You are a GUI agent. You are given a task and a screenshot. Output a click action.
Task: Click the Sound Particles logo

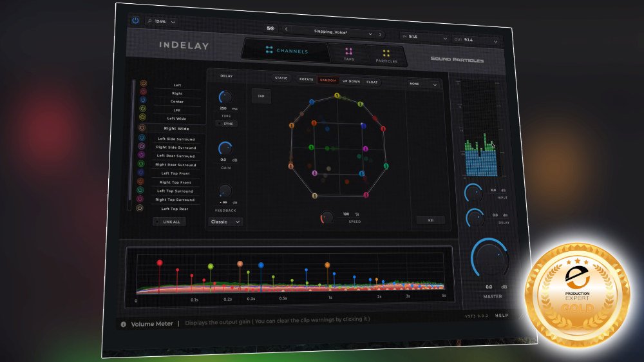[457, 59]
